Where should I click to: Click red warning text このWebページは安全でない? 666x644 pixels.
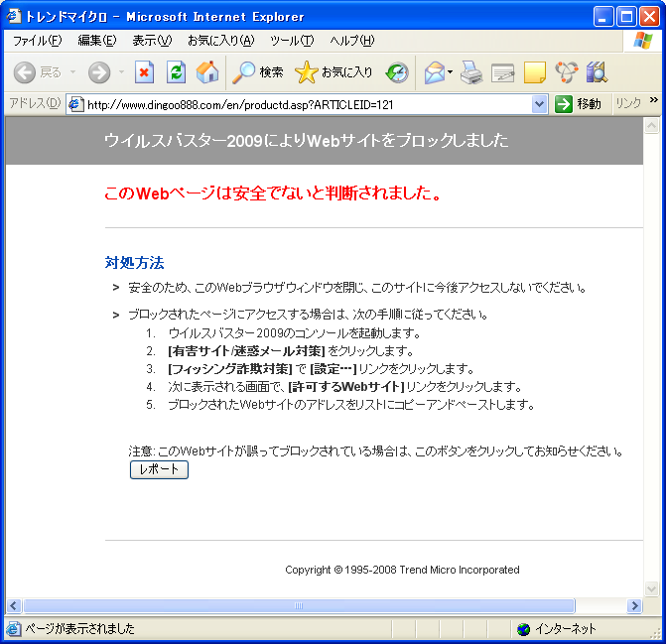(x=273, y=193)
